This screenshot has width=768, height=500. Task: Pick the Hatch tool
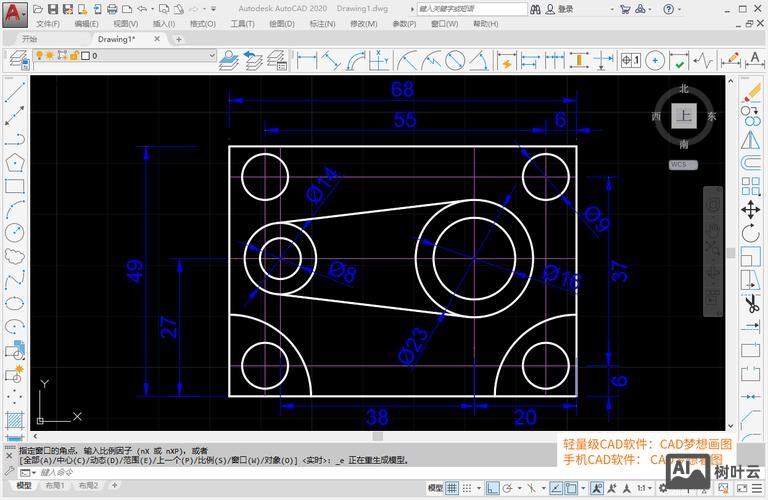tap(14, 419)
